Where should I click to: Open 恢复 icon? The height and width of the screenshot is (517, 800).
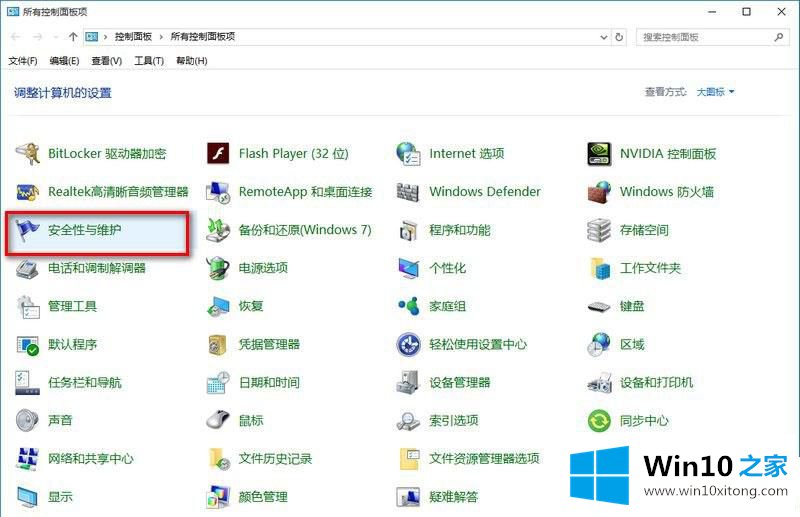(x=218, y=306)
